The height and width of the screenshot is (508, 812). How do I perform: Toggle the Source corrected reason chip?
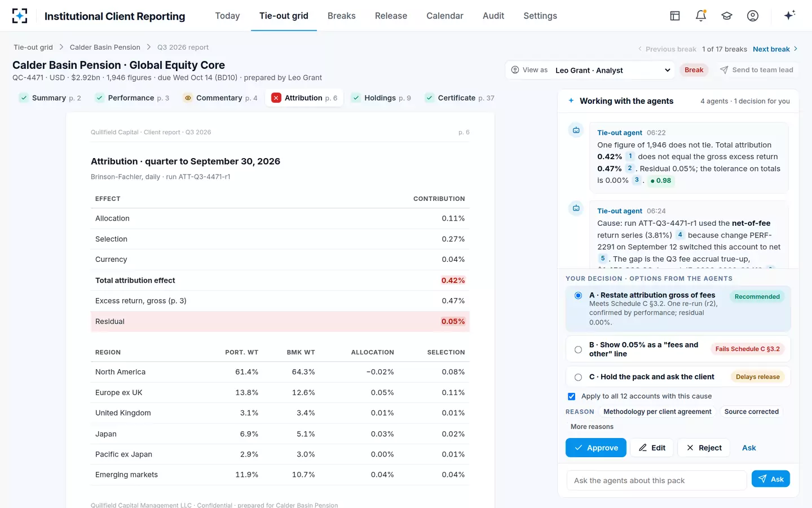tap(752, 412)
